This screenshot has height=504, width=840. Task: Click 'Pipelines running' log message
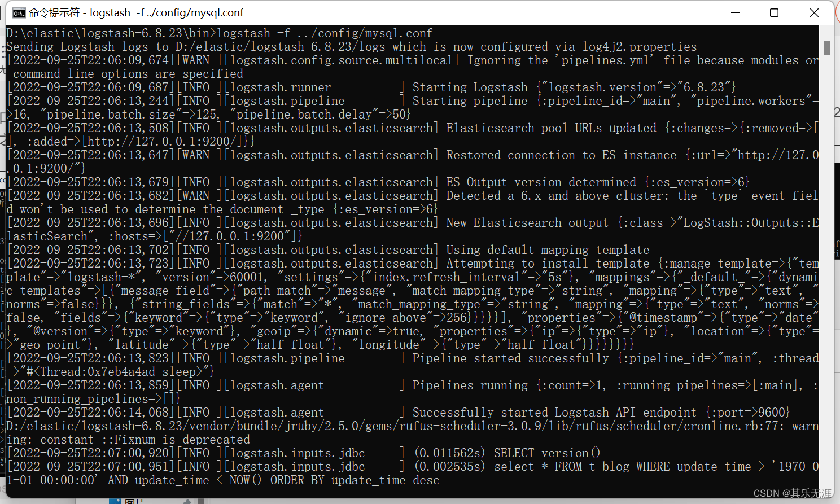point(470,385)
